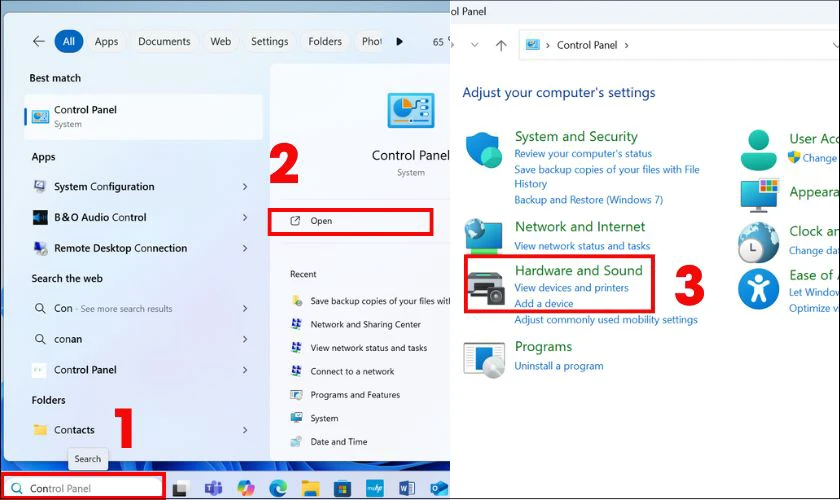Switch to the Documents filter tab

point(164,41)
